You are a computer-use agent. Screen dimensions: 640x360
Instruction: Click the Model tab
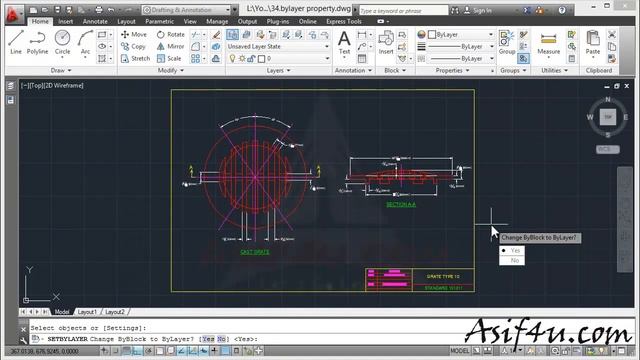(62, 312)
